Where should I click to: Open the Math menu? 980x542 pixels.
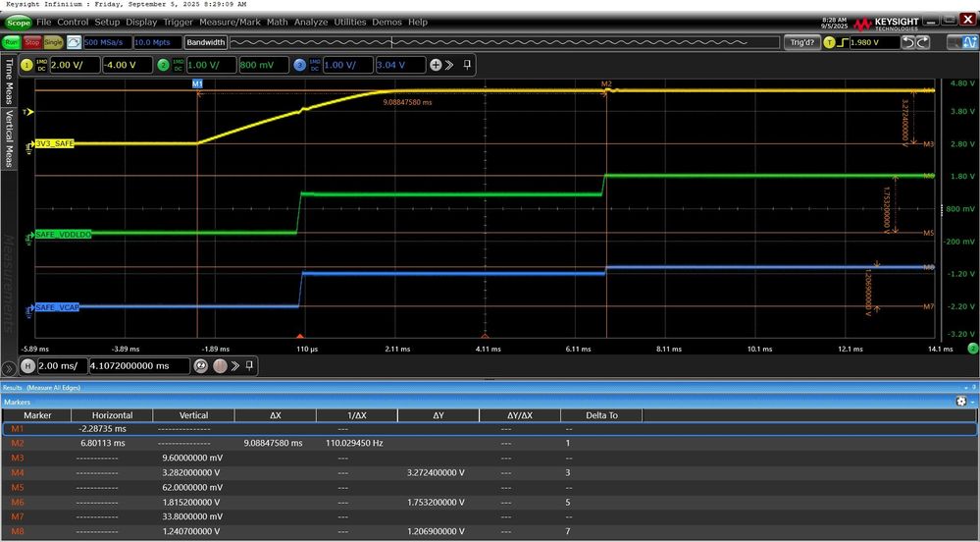277,22
